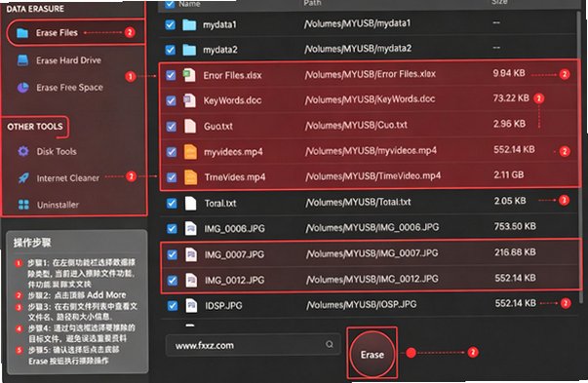Uncheck the mydata2 checkbox
The image size is (588, 383).
[x=171, y=50]
